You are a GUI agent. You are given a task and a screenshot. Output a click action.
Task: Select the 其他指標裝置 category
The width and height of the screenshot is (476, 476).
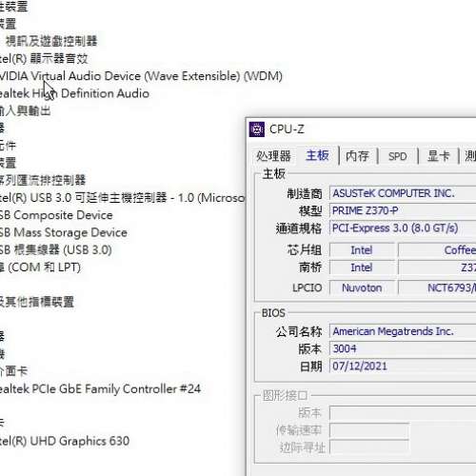click(37, 302)
